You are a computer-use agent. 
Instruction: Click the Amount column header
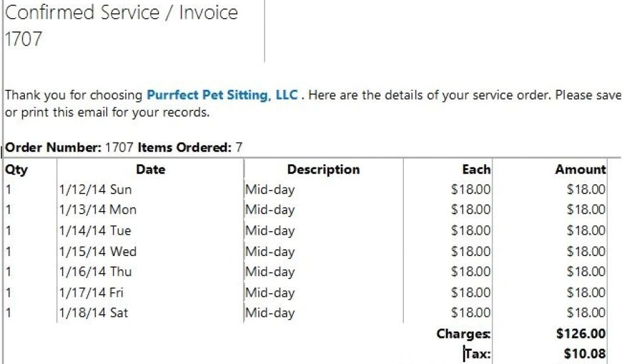(x=580, y=169)
